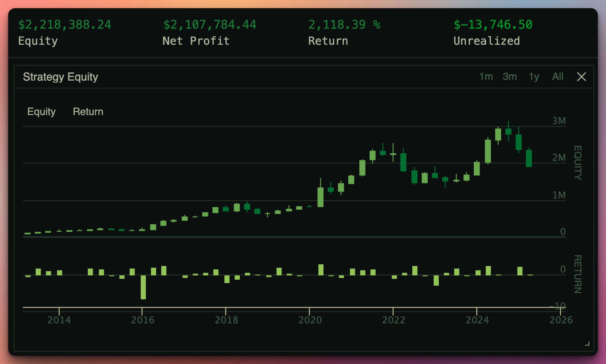
Task: Click the Unrealized label
Action: 487,41
